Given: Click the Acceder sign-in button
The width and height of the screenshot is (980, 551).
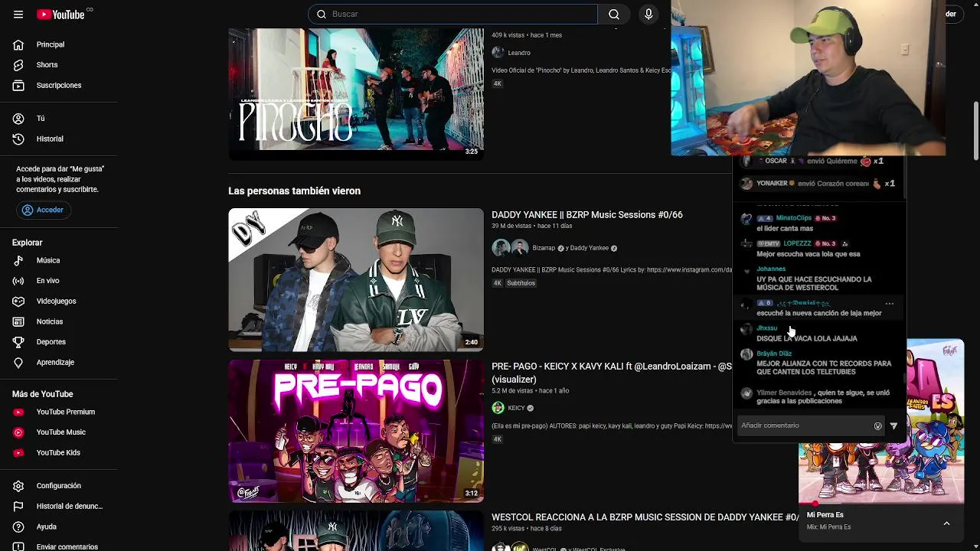Looking at the screenshot, I should [x=43, y=210].
